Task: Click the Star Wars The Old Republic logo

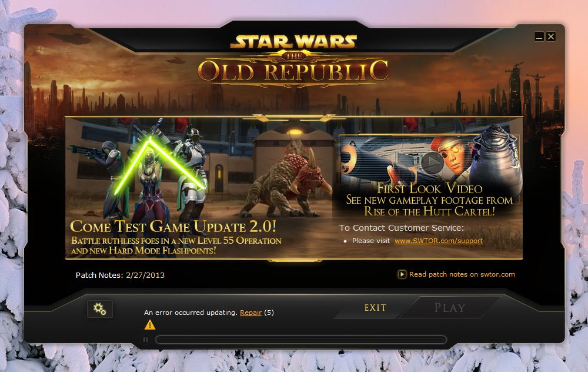Action: pyautogui.click(x=293, y=60)
